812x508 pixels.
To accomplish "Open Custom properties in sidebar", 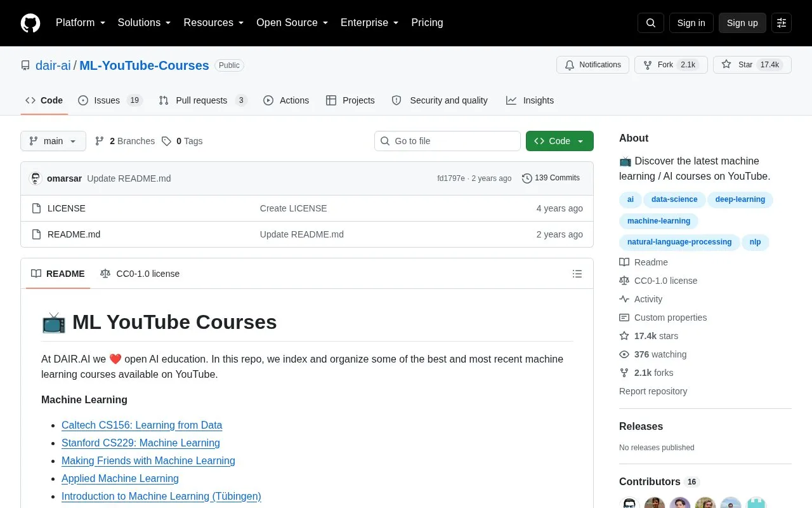I will click(x=663, y=317).
